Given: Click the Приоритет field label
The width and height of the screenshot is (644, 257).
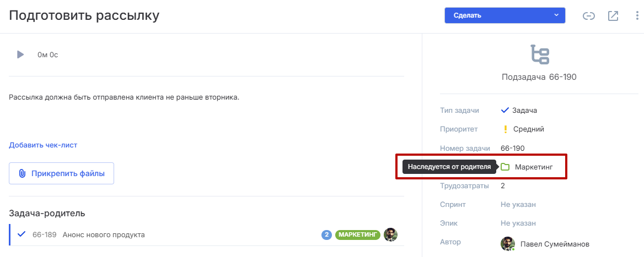Looking at the screenshot, I should (459, 129).
